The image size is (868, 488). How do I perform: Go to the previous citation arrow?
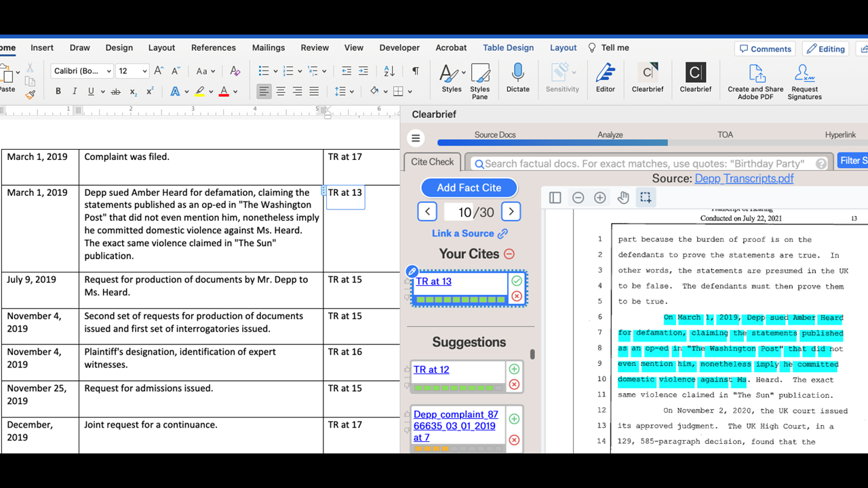coord(427,211)
